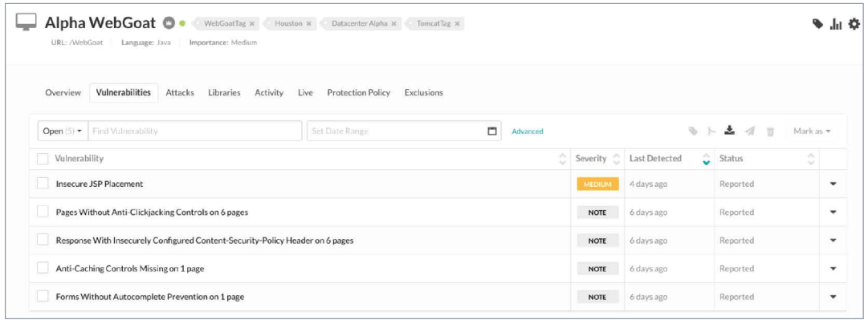
Task: Check the Insecure JSP Placement checkbox
Action: pos(43,184)
